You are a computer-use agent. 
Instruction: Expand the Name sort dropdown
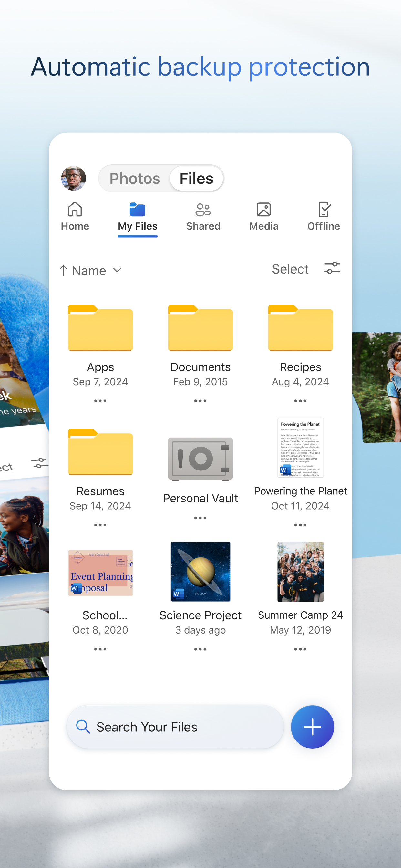pos(117,270)
